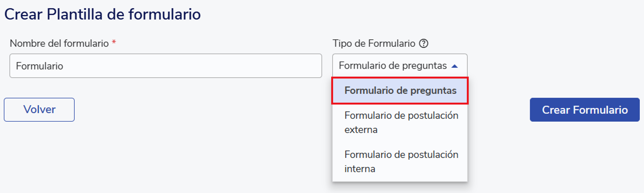The height and width of the screenshot is (193, 644).
Task: Click the red required asterisk marker
Action: [x=114, y=43]
